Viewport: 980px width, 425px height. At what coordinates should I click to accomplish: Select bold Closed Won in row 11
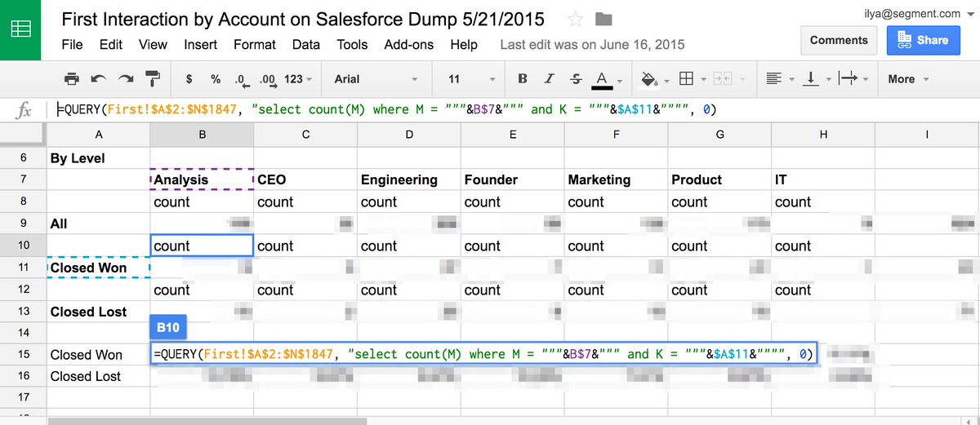(x=98, y=268)
